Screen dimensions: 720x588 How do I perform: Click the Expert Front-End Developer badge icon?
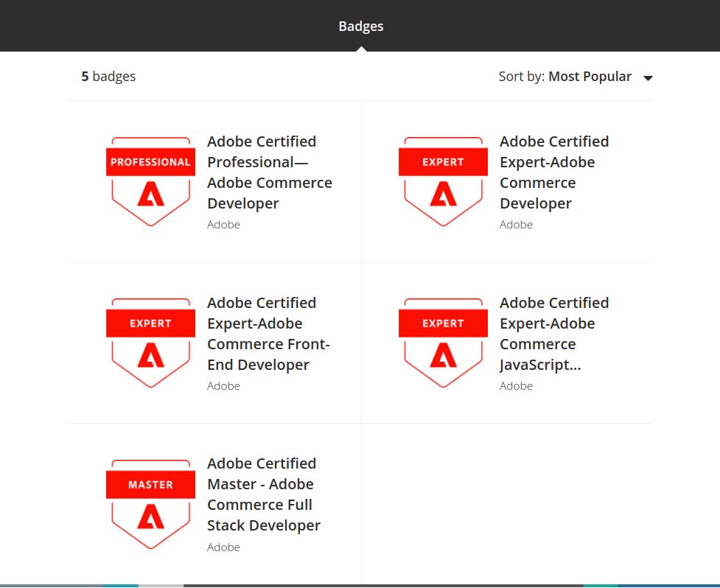pyautogui.click(x=150, y=343)
